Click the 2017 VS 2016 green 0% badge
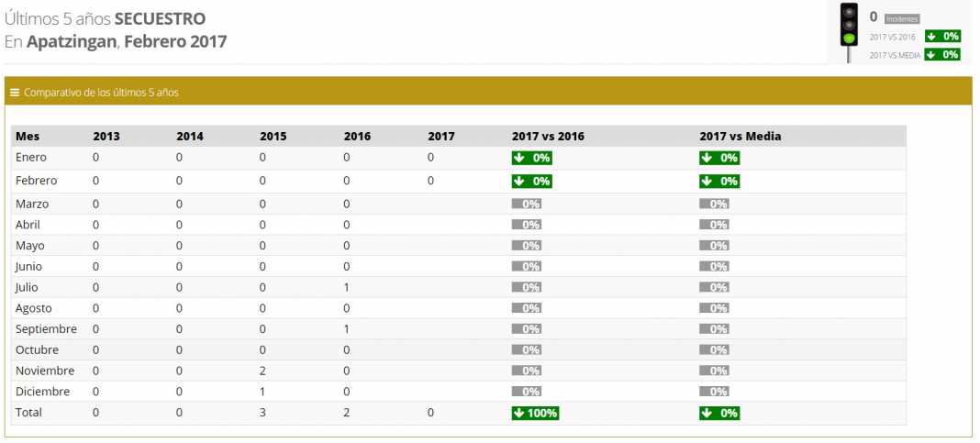Image resolution: width=980 pixels, height=443 pixels. click(x=942, y=37)
